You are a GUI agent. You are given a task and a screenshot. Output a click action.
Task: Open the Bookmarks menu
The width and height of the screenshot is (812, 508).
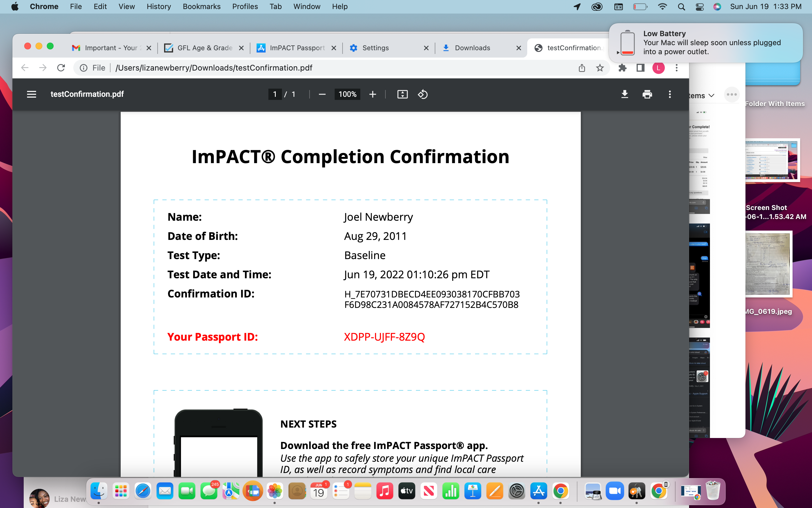(202, 7)
